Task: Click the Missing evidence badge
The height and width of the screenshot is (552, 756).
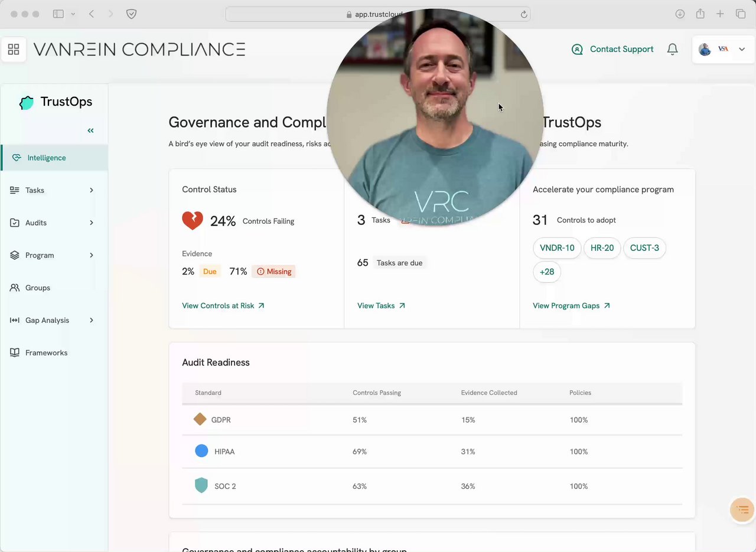Action: [273, 272]
